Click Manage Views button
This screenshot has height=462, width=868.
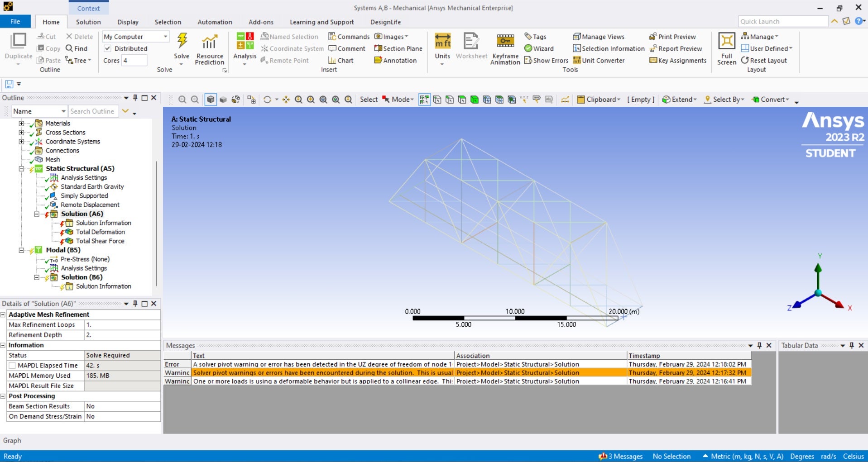pyautogui.click(x=599, y=37)
